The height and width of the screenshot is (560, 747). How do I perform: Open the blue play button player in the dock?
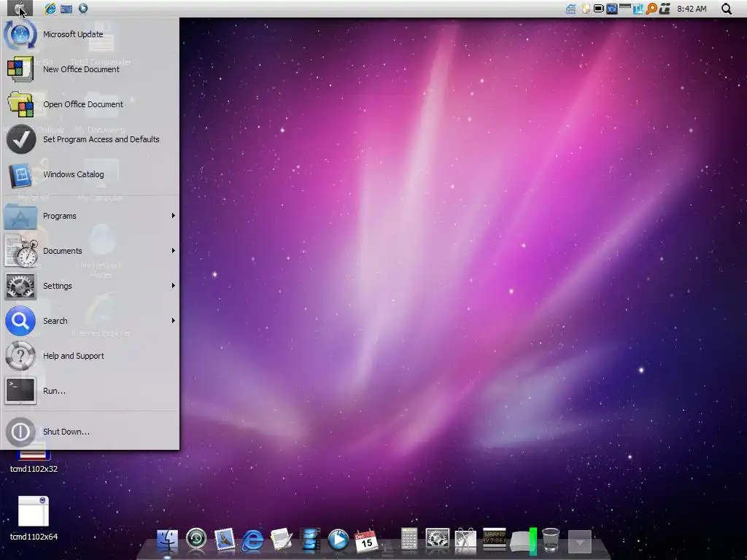coord(338,540)
